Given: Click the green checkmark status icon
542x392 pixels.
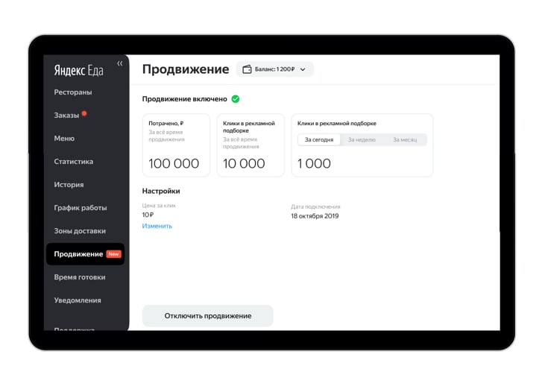Looking at the screenshot, I should [x=236, y=99].
